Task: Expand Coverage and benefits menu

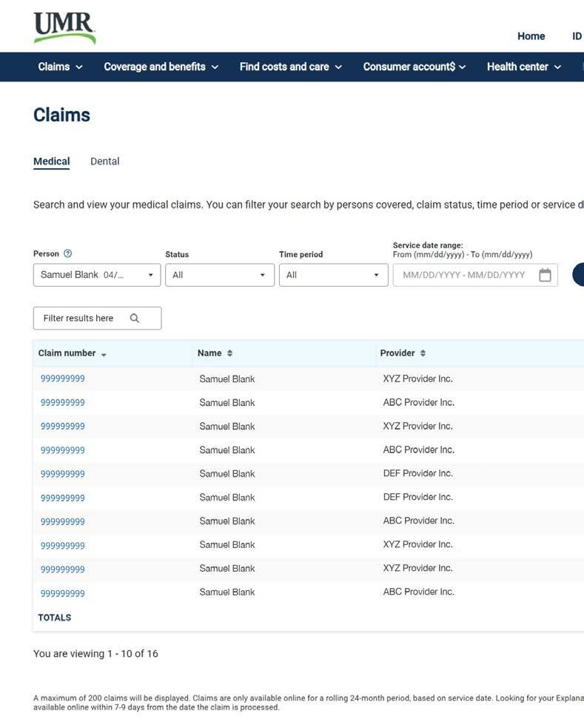Action: (x=161, y=67)
